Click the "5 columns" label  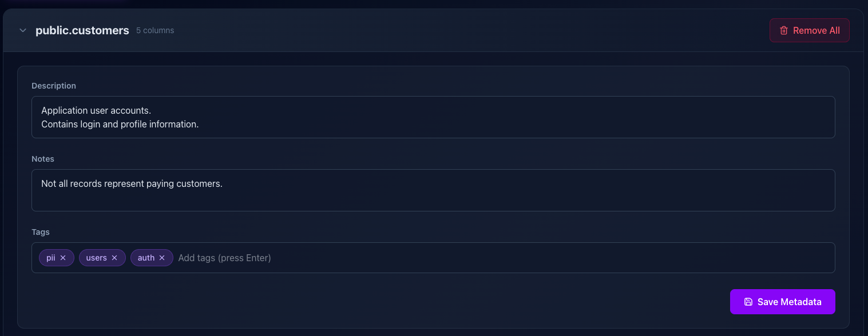pyautogui.click(x=154, y=30)
